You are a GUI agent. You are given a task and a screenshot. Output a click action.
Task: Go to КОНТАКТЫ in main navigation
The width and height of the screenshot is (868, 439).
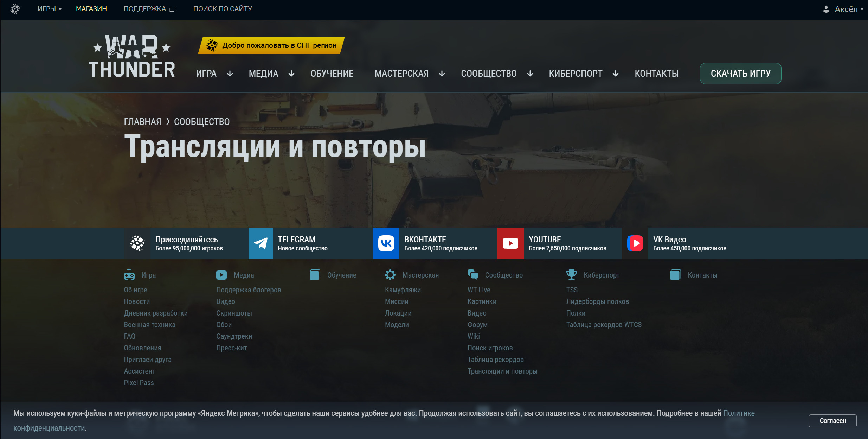coord(657,74)
